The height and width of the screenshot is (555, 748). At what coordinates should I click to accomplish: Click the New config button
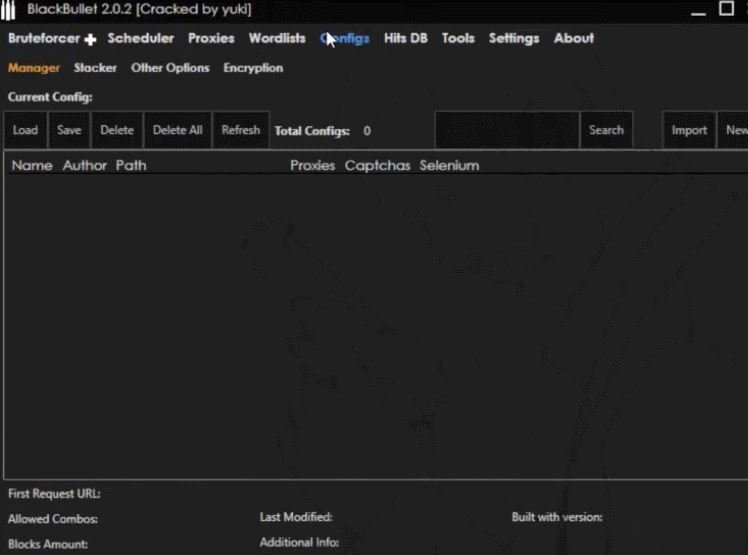[x=735, y=130]
